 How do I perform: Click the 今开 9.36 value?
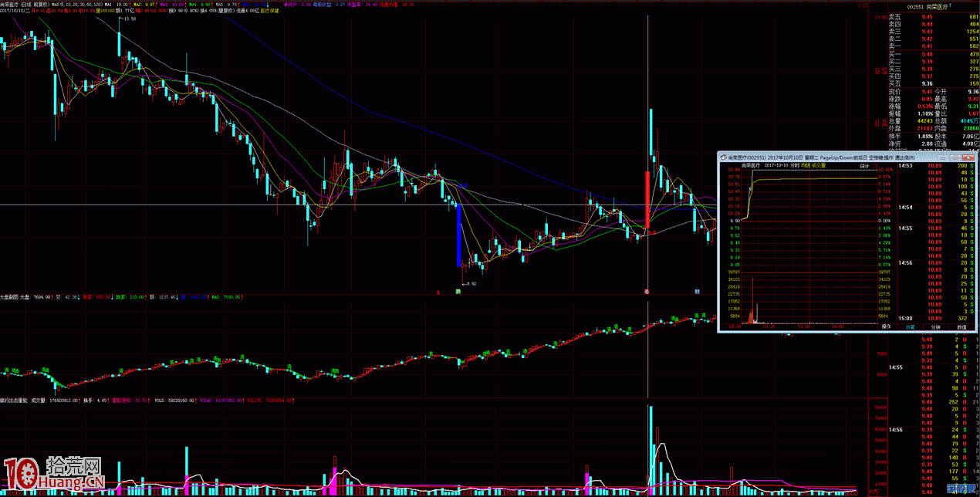[x=973, y=91]
